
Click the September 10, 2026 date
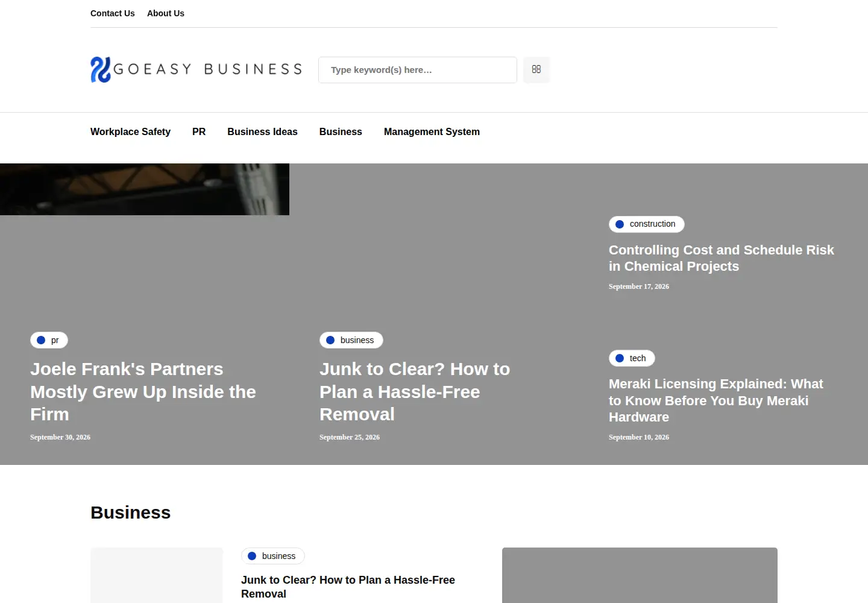(x=639, y=437)
